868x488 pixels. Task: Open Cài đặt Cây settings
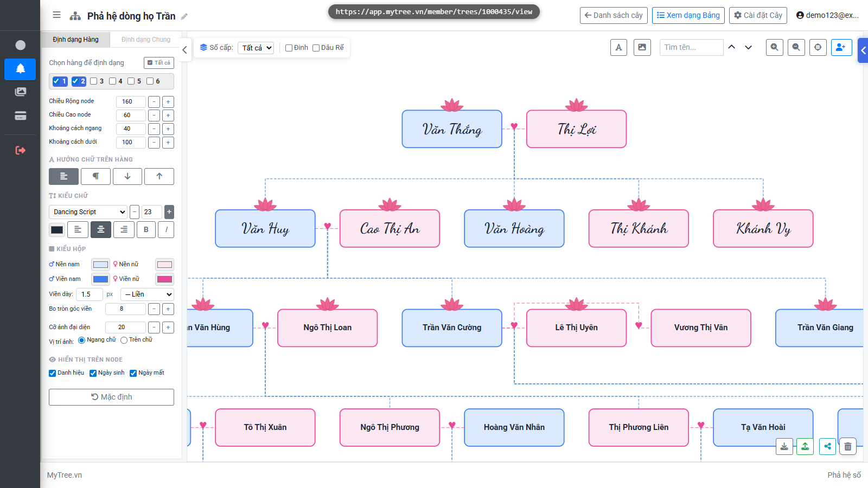(x=758, y=15)
